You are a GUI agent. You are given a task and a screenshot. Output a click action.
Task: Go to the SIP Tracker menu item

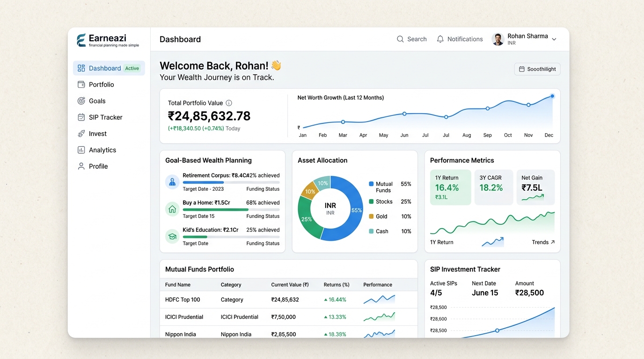[x=109, y=117]
